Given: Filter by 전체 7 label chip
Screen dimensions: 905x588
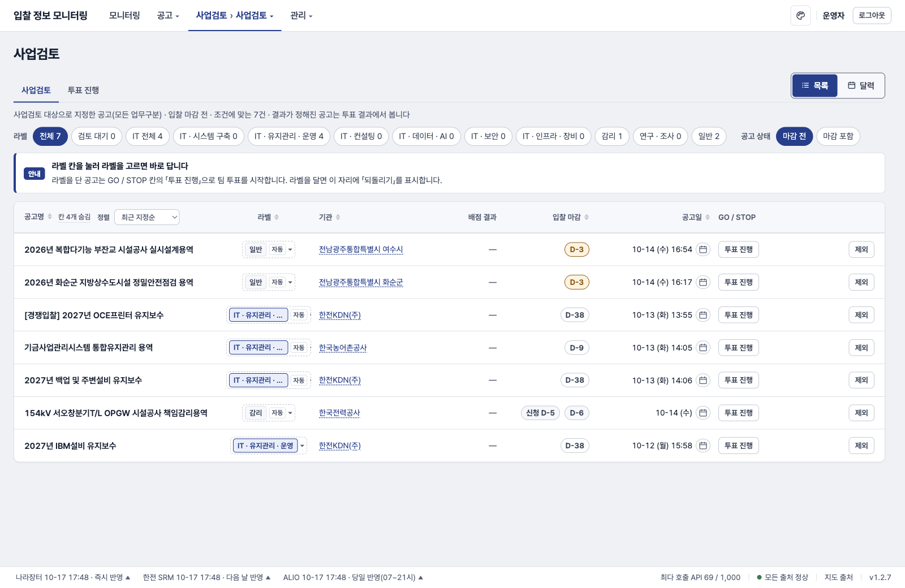Looking at the screenshot, I should [50, 136].
